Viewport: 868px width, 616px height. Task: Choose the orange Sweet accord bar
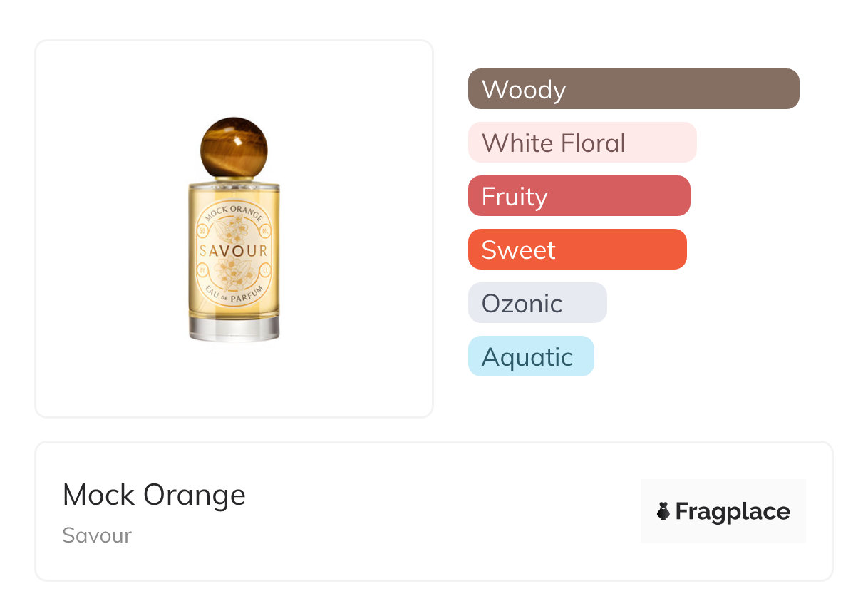[x=577, y=250]
